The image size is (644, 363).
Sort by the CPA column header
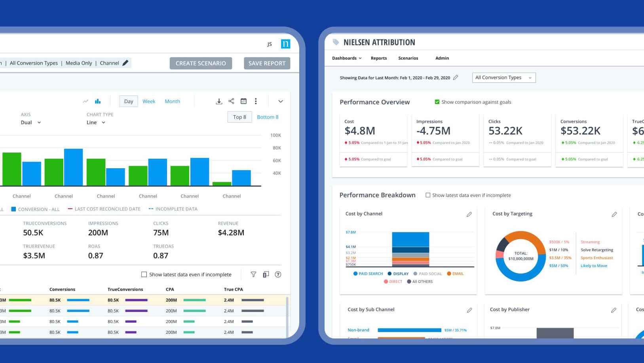[x=170, y=289]
